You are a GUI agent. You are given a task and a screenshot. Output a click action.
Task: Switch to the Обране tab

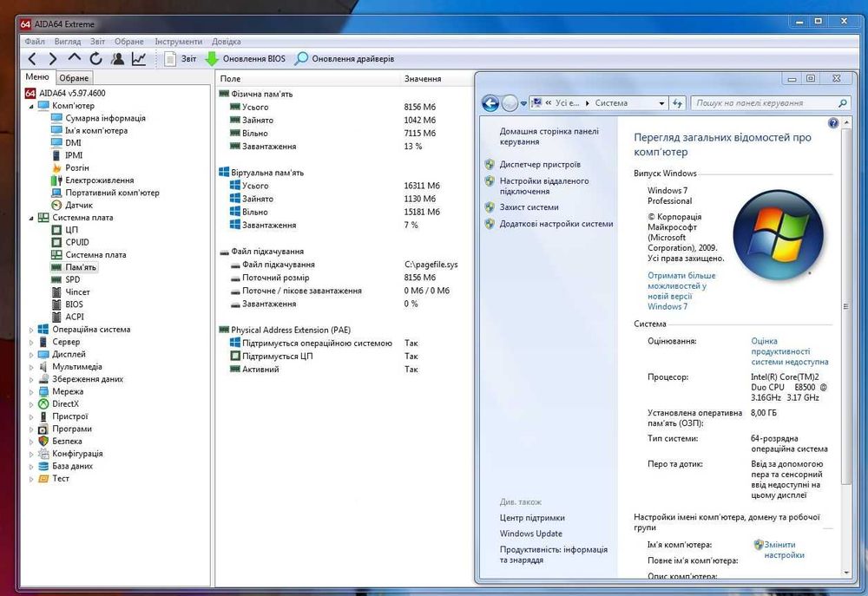(x=74, y=78)
